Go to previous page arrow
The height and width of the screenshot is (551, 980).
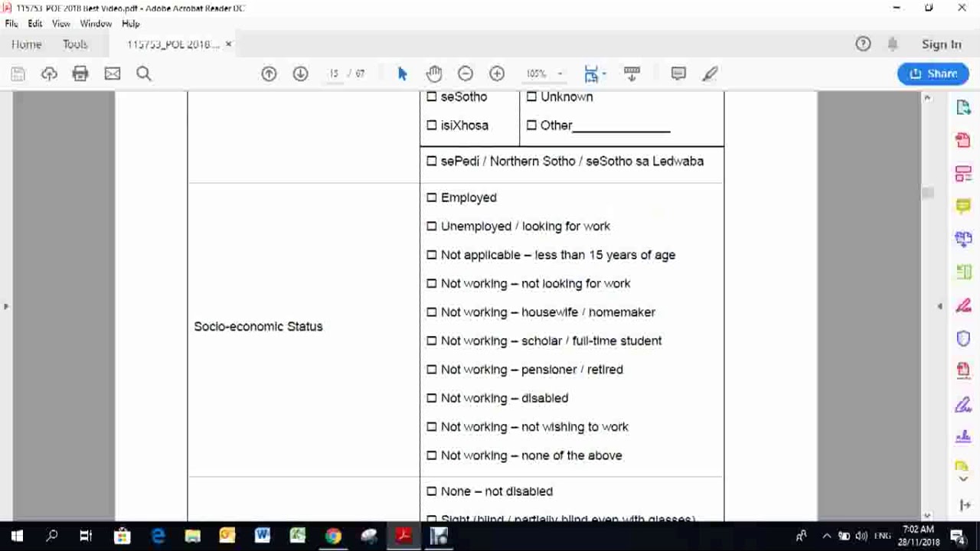click(x=269, y=73)
